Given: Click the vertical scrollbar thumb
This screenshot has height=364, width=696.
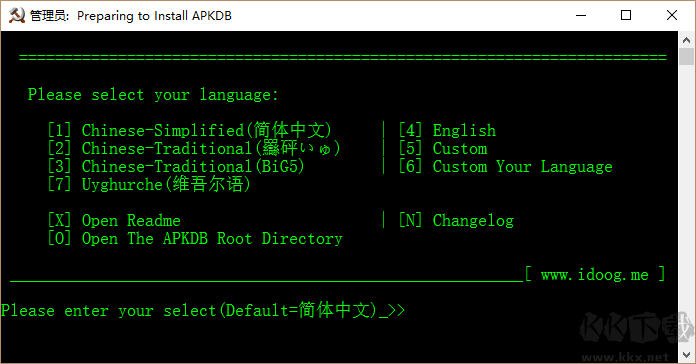Looking at the screenshot, I should [x=686, y=57].
